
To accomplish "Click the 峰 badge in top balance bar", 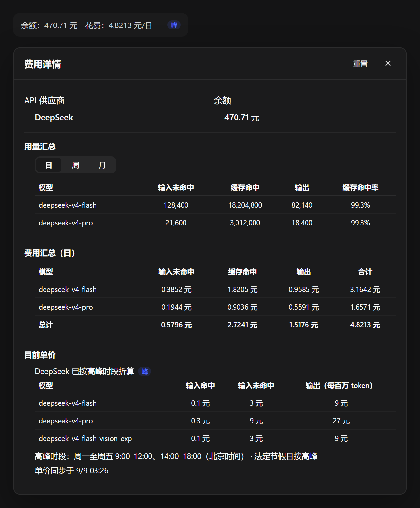I will pos(174,25).
